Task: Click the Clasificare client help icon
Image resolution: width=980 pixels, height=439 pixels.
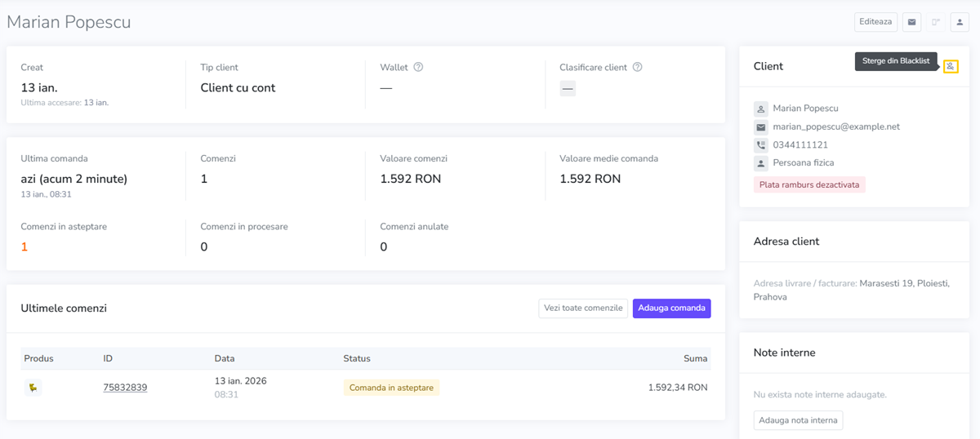Action: click(x=637, y=67)
